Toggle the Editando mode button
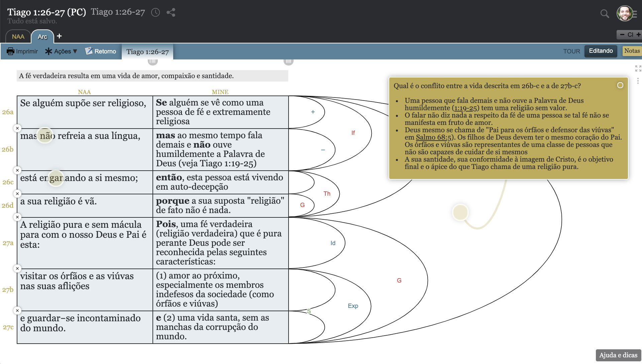 [x=601, y=51]
